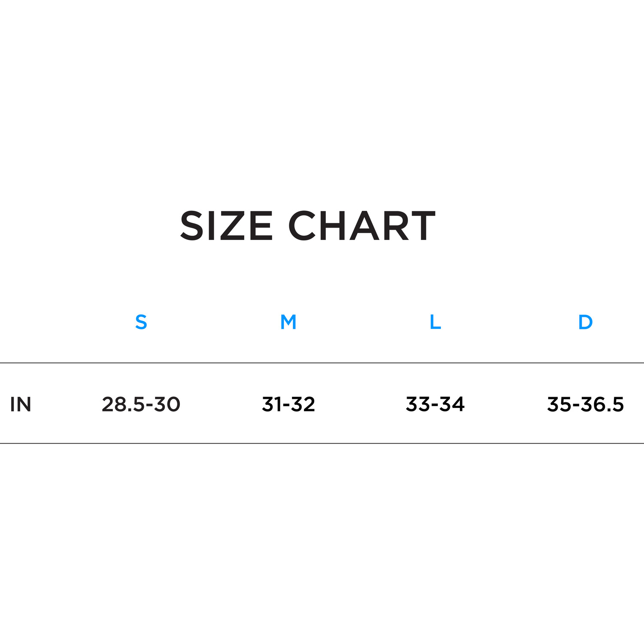Select the blue D size header

click(585, 322)
